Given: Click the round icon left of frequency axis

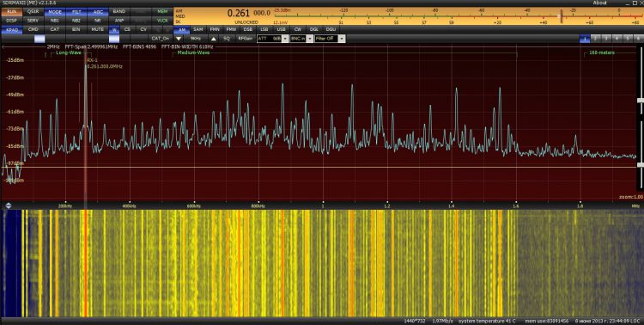Looking at the screenshot, I should coord(9,205).
